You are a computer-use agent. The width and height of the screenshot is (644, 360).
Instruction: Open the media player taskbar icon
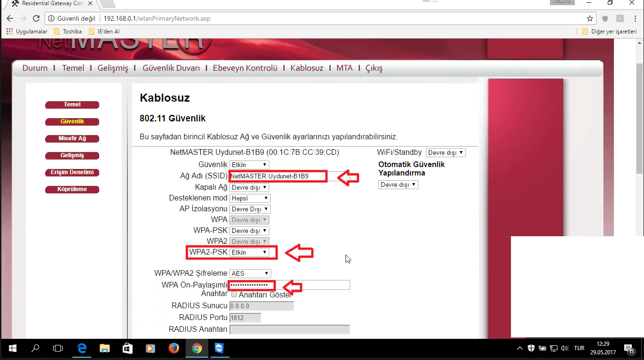[x=150, y=349]
